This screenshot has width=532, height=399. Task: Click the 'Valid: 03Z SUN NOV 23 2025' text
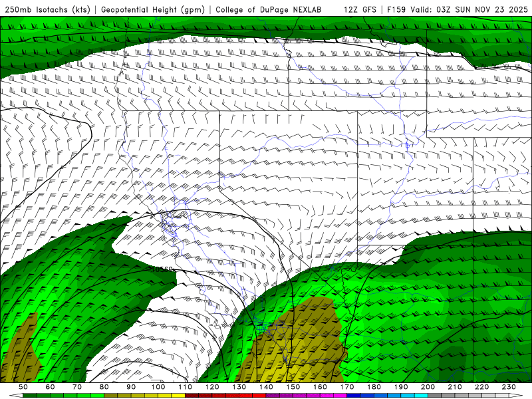coord(469,10)
